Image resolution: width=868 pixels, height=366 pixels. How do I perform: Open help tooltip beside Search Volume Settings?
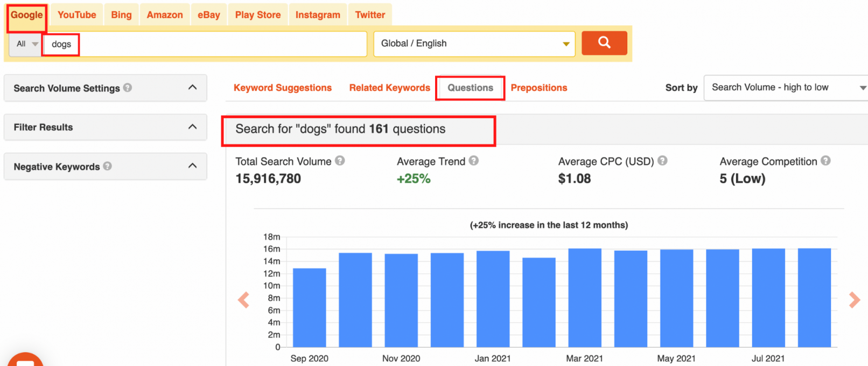(128, 88)
